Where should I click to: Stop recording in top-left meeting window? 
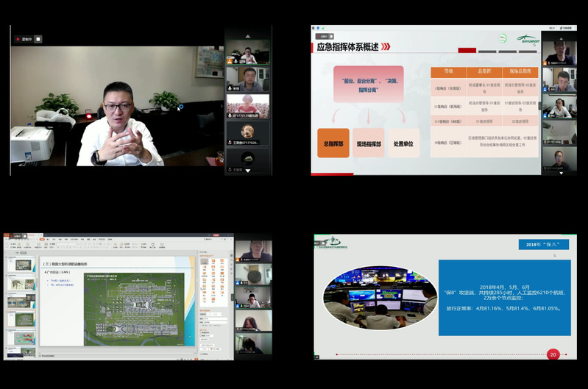pyautogui.click(x=38, y=39)
